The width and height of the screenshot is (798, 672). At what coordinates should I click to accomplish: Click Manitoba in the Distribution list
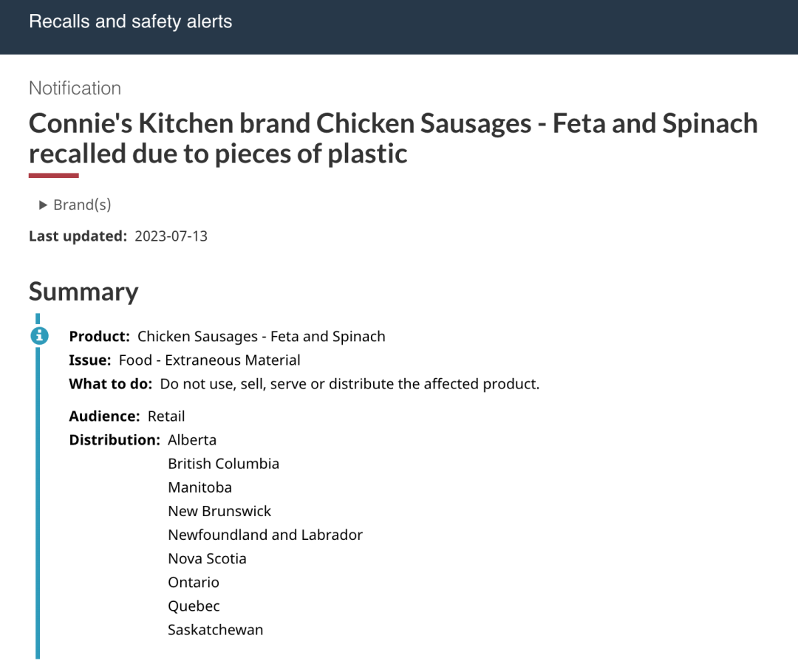[x=199, y=487]
